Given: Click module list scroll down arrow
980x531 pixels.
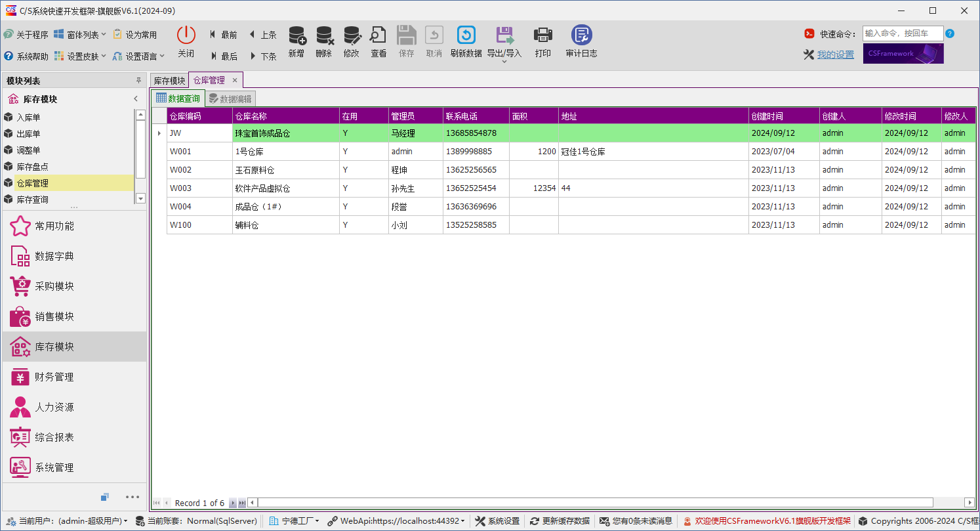Looking at the screenshot, I should pyautogui.click(x=140, y=198).
